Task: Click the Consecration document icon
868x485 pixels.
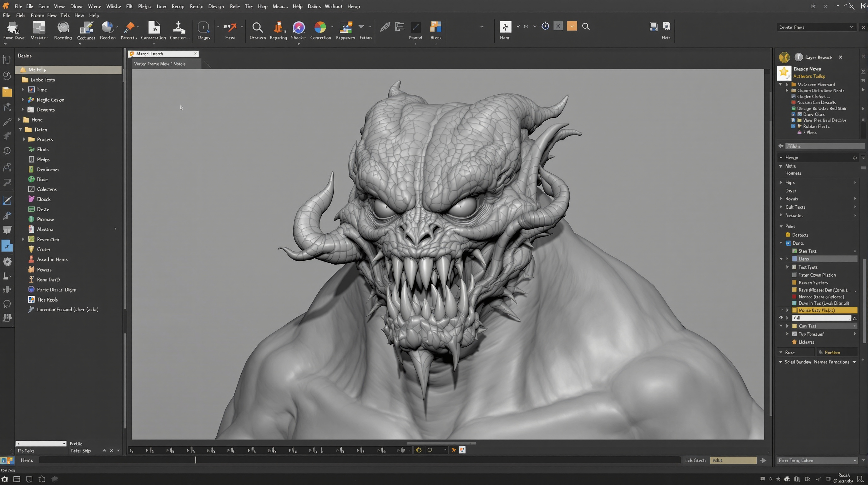Action: (154, 27)
